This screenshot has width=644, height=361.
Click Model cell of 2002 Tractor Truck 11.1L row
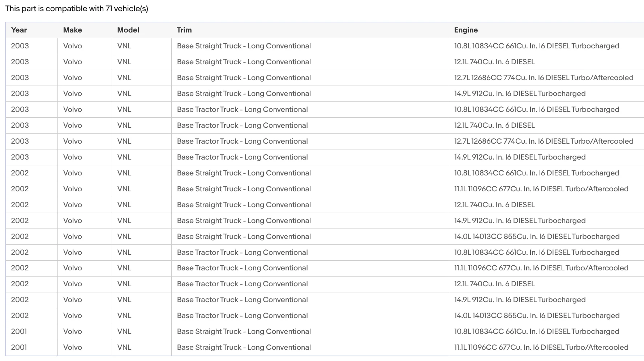pos(142,268)
